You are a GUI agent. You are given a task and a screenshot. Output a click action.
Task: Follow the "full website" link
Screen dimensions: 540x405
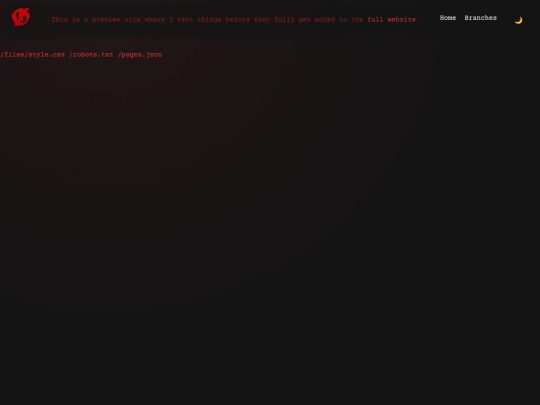tap(392, 20)
